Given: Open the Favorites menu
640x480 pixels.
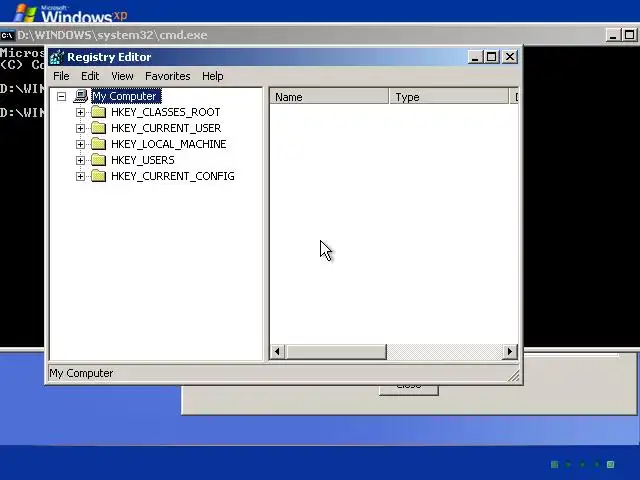Looking at the screenshot, I should [167, 76].
